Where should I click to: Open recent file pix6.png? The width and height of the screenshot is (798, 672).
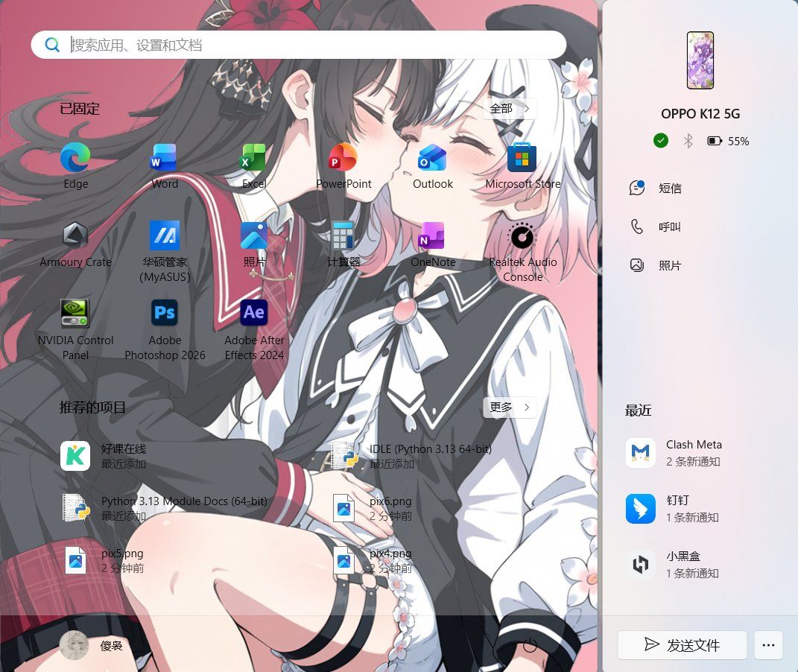[373, 508]
